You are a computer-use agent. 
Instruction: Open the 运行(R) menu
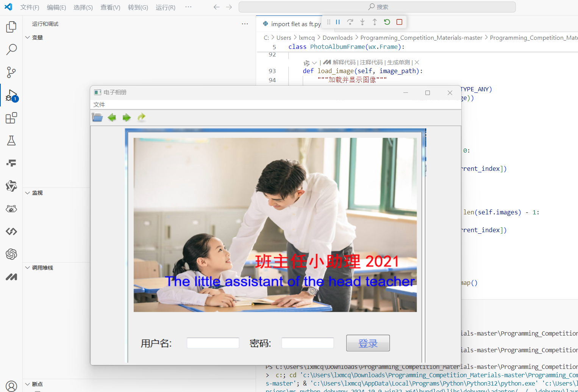[166, 7]
